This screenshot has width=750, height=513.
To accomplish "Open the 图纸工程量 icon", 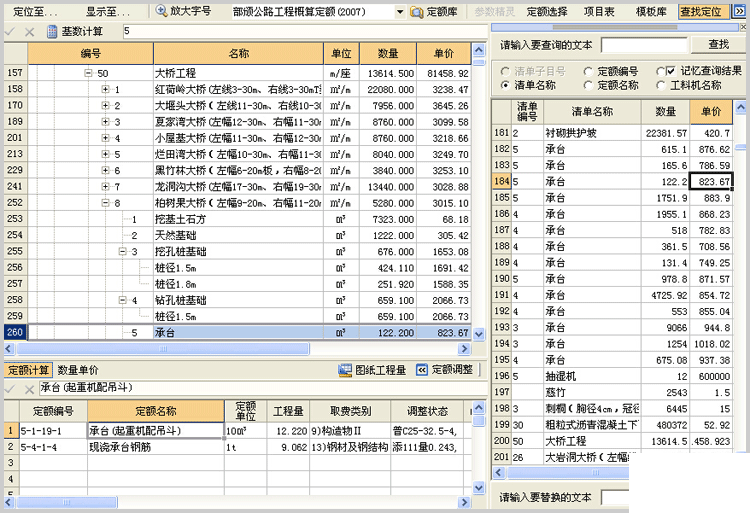I will point(345,370).
